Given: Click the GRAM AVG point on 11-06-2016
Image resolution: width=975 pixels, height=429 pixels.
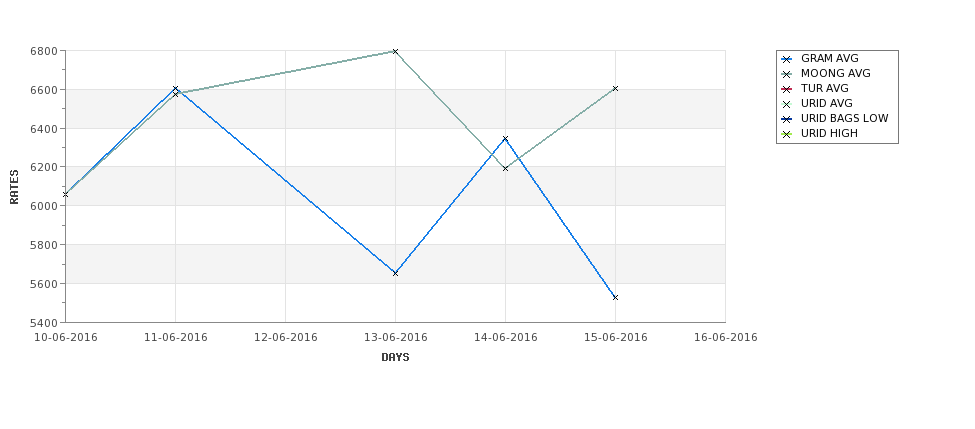Looking at the screenshot, I should tap(175, 89).
